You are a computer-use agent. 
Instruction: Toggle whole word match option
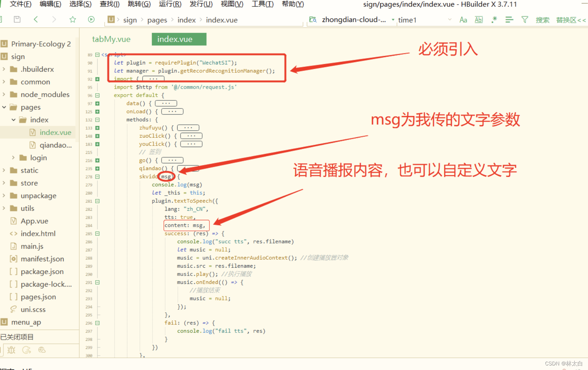coord(479,20)
